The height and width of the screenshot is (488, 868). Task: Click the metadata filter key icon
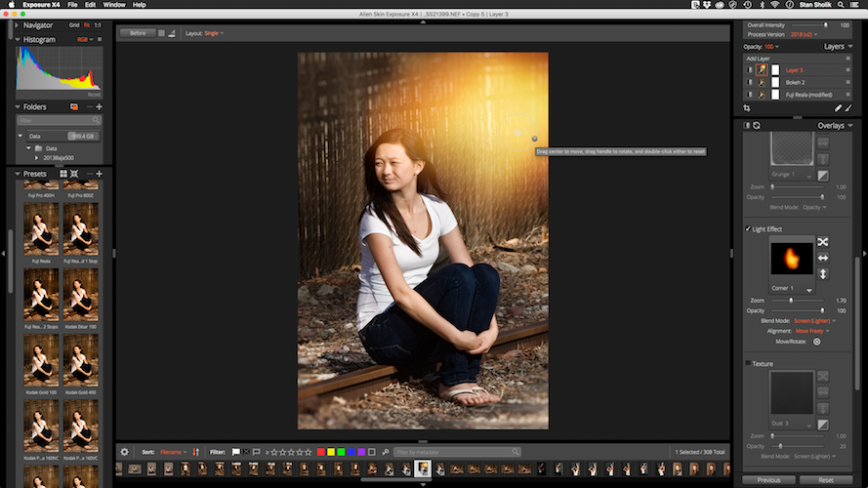click(386, 452)
